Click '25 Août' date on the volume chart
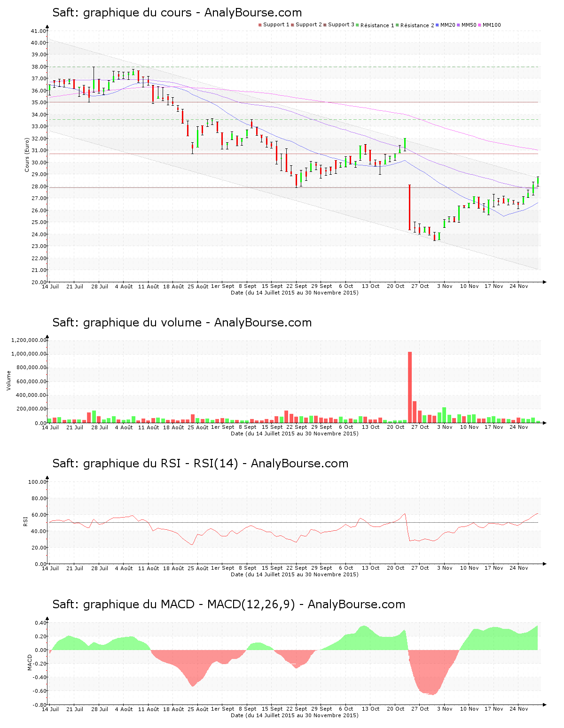The image size is (564, 728). point(198,427)
